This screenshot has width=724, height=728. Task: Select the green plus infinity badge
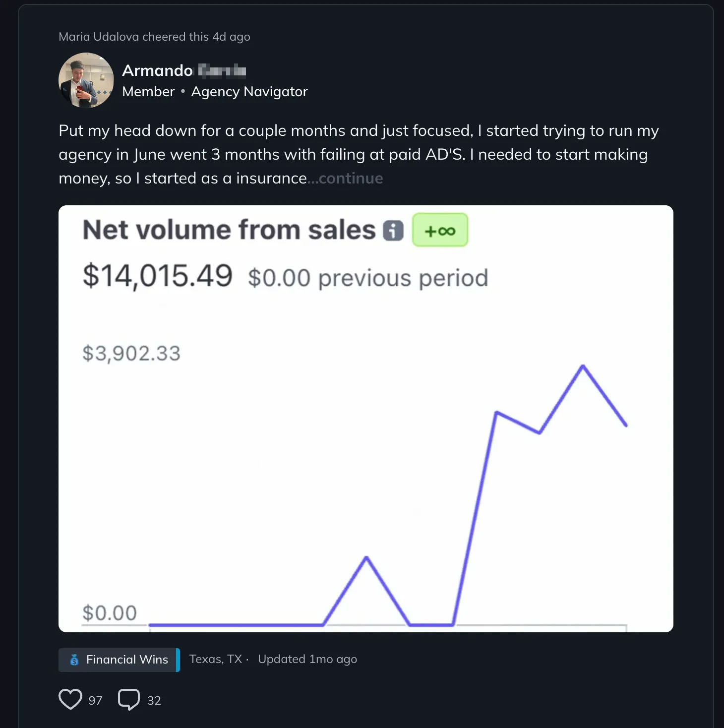440,230
